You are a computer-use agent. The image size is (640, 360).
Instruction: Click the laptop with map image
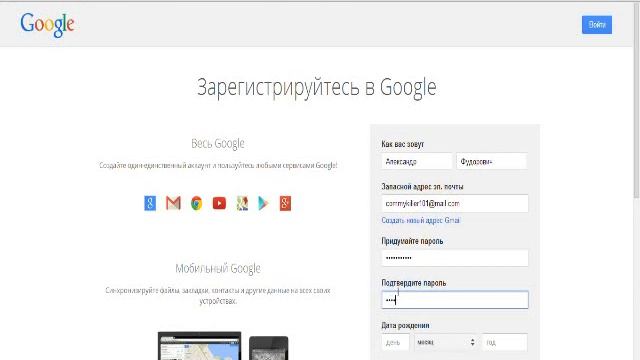199,346
